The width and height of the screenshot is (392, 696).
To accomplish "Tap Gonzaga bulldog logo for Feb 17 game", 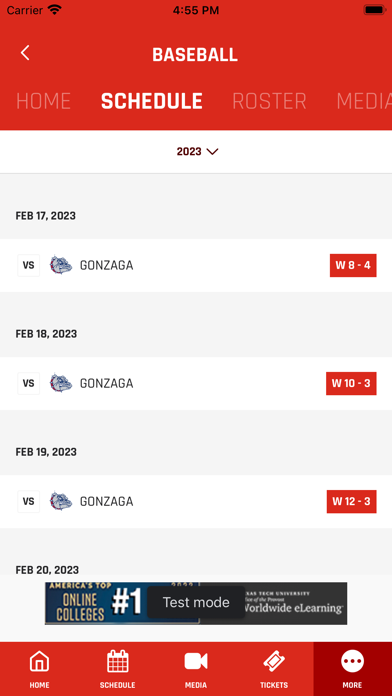I will coord(60,265).
